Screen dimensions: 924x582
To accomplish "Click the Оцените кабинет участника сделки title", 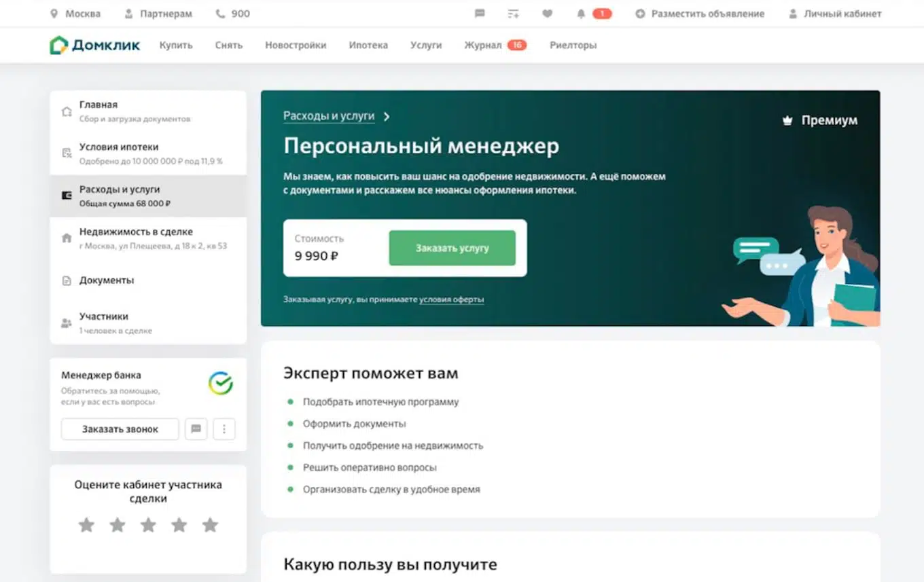I will coord(148,492).
